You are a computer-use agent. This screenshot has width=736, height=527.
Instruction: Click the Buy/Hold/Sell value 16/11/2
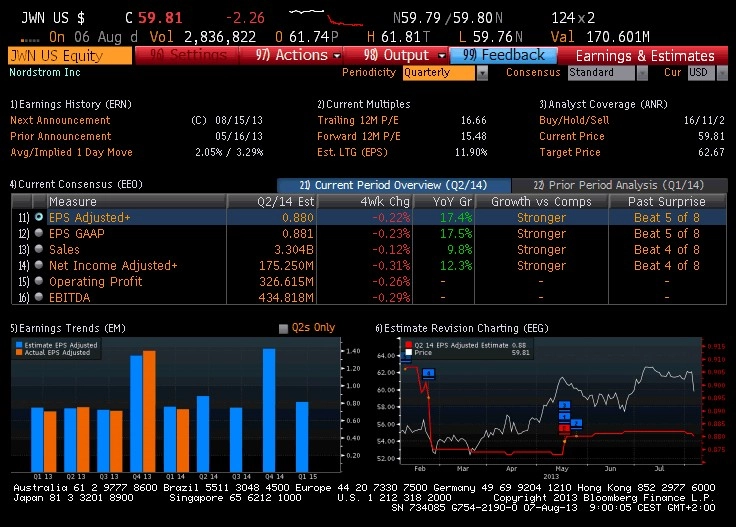coord(704,120)
